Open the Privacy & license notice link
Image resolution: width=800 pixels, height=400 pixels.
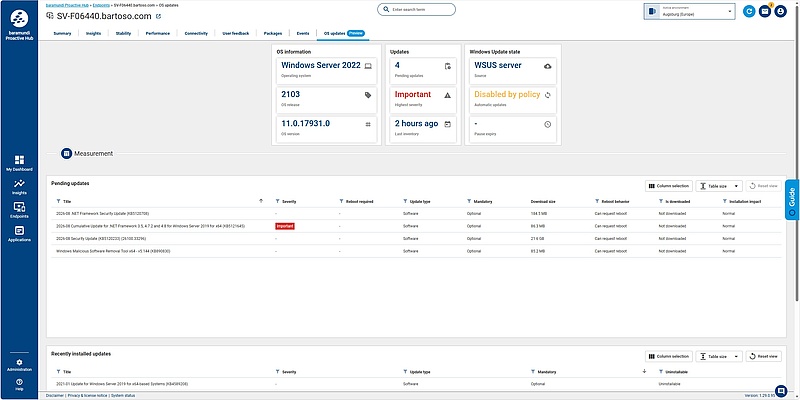tap(88, 395)
